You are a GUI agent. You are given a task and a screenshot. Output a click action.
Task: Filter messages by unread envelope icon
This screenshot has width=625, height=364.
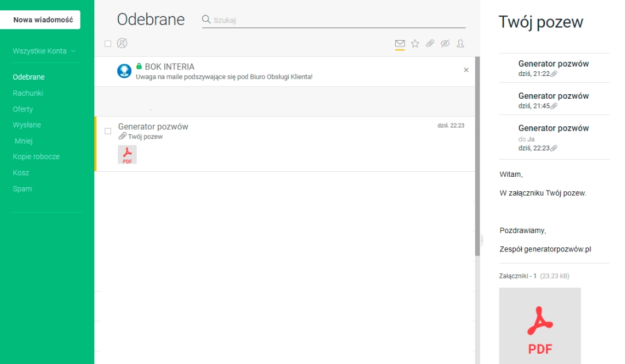pyautogui.click(x=400, y=44)
